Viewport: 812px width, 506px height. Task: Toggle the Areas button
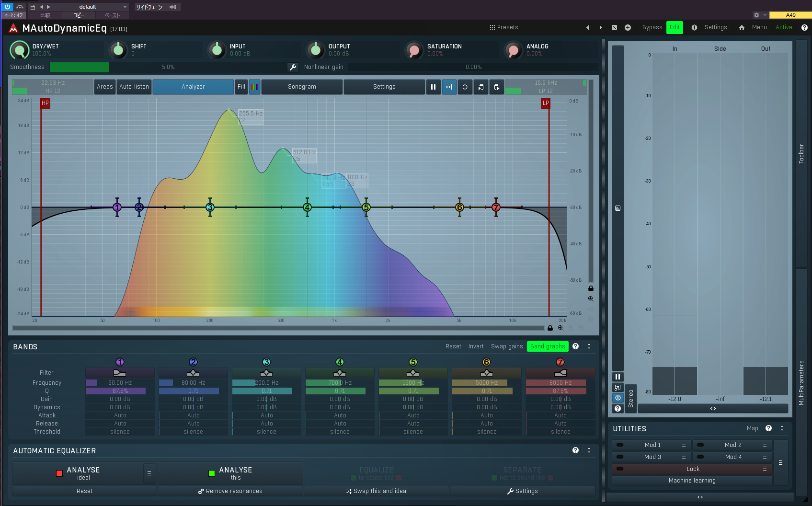(105, 87)
